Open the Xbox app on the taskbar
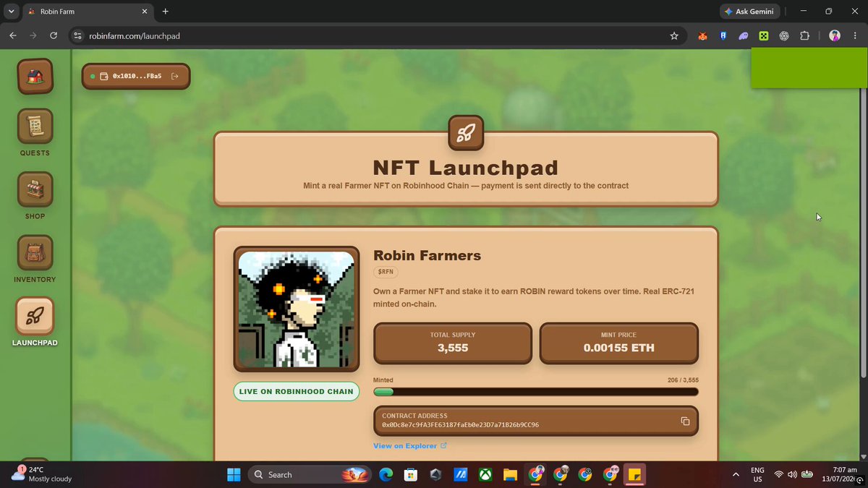 [x=485, y=474]
